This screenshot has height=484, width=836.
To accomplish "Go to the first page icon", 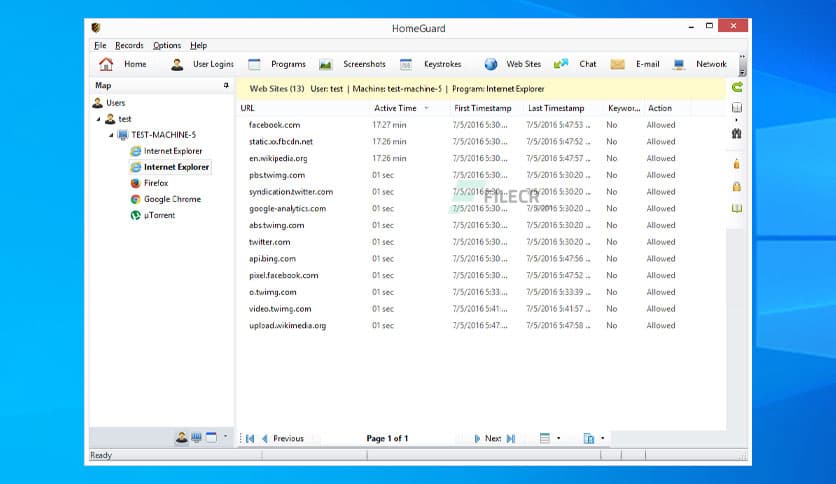I will click(250, 439).
